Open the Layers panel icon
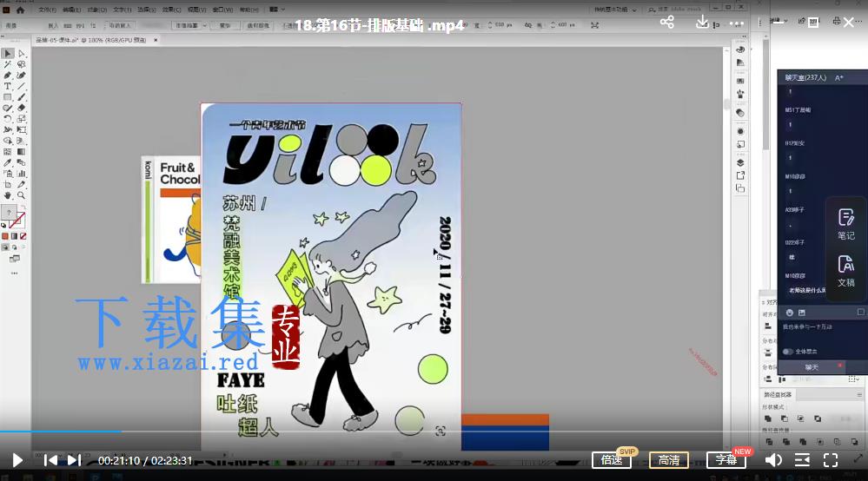The image size is (868, 481). (740, 162)
